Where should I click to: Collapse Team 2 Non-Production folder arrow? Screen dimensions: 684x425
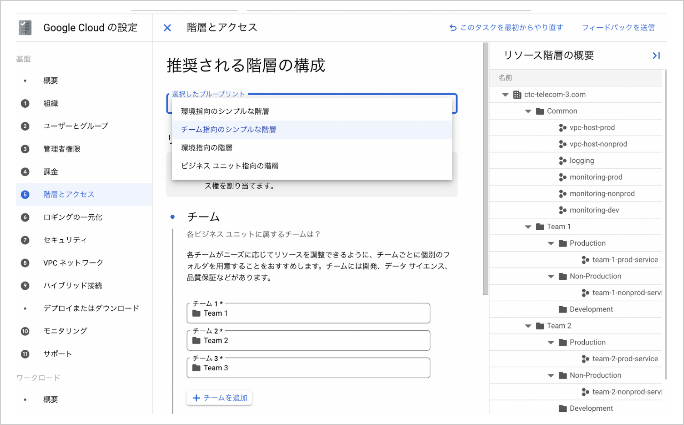point(551,376)
